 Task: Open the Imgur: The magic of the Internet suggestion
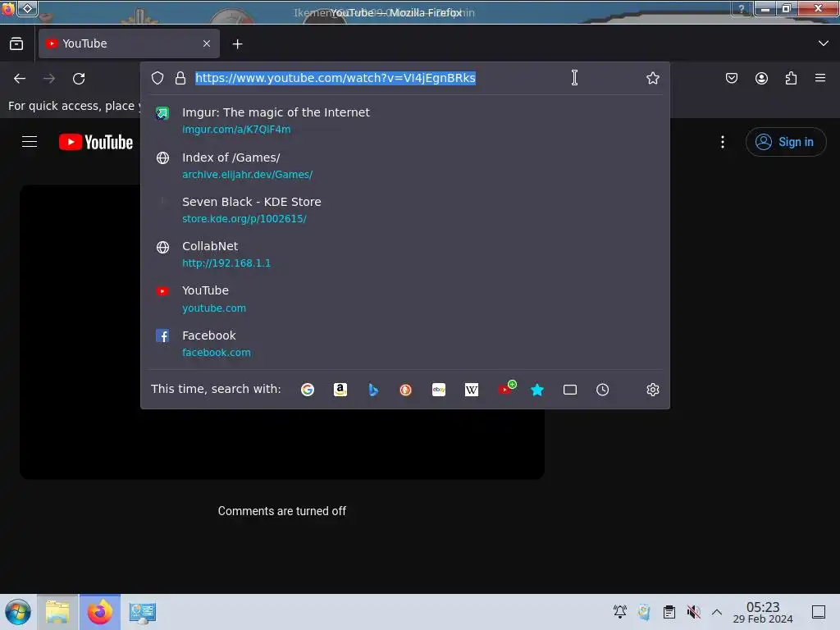point(405,121)
